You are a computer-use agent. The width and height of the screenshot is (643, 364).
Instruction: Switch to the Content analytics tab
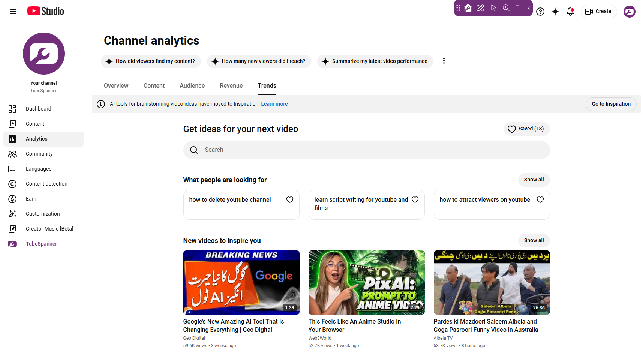pos(154,86)
